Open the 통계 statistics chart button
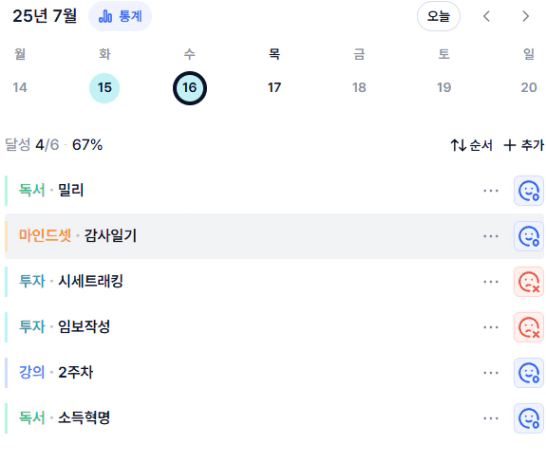 coord(120,16)
